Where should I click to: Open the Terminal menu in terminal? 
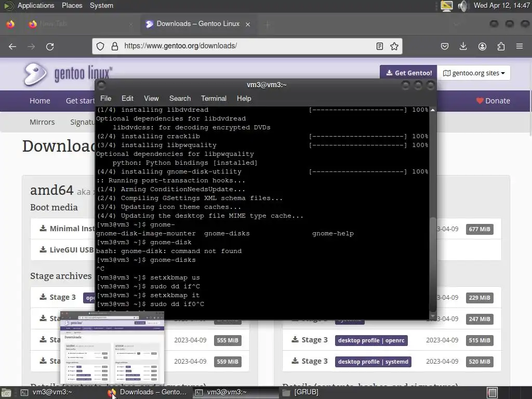[214, 98]
